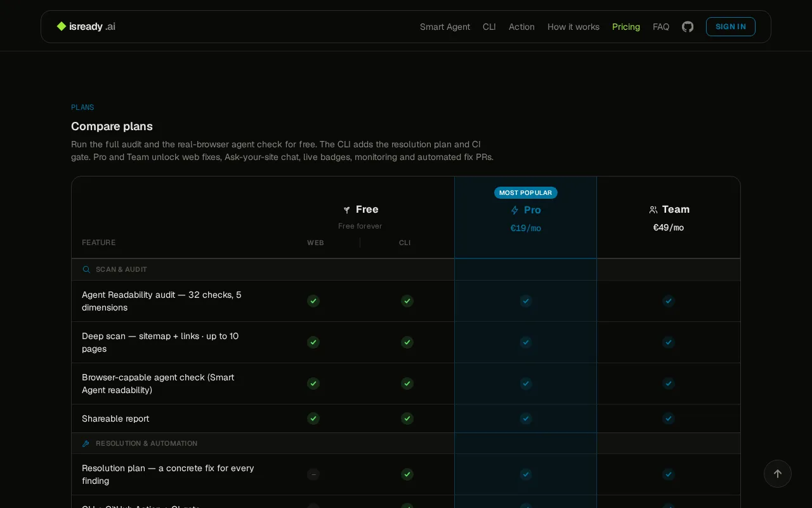Screen dimensions: 812x508
Task: Click Agent Readability audit feature text
Action: pos(162,301)
